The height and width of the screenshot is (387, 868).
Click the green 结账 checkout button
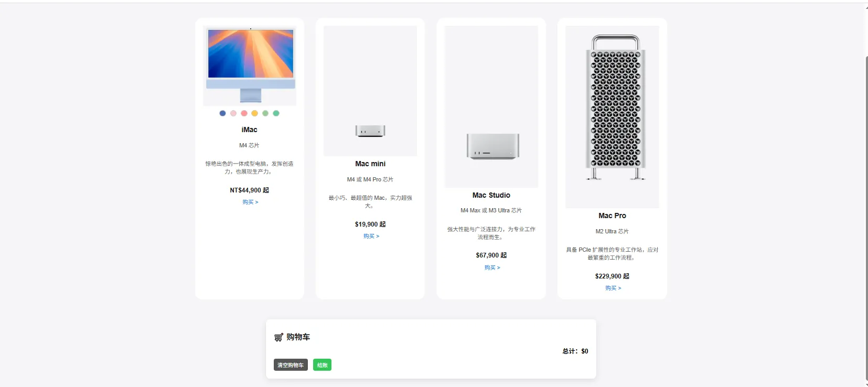coord(323,365)
